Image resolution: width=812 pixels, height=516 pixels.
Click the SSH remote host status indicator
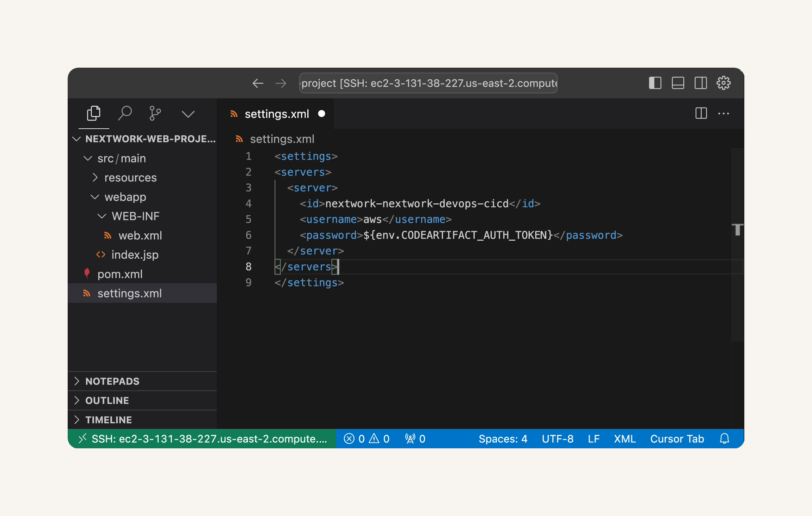[x=202, y=439]
